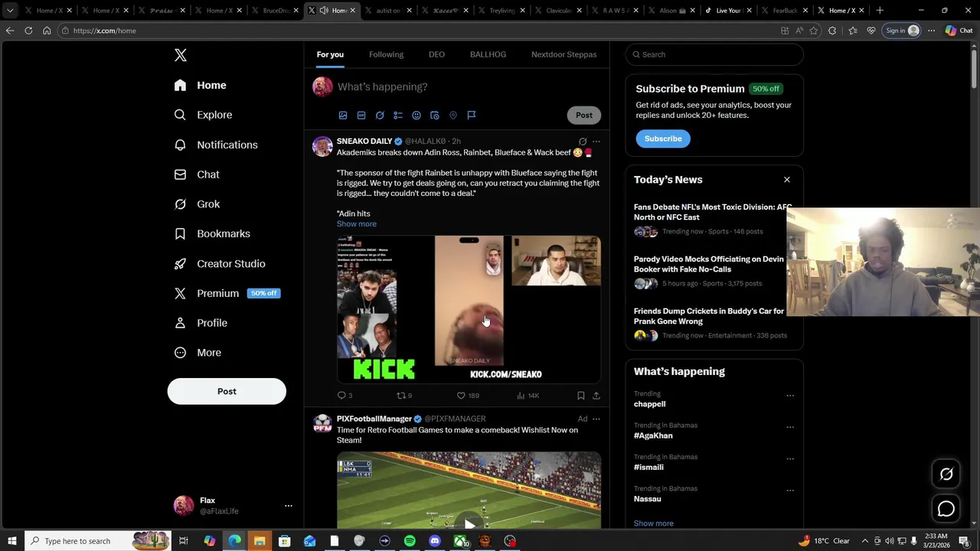
Task: Switch to the Following tab
Action: pyautogui.click(x=386, y=54)
